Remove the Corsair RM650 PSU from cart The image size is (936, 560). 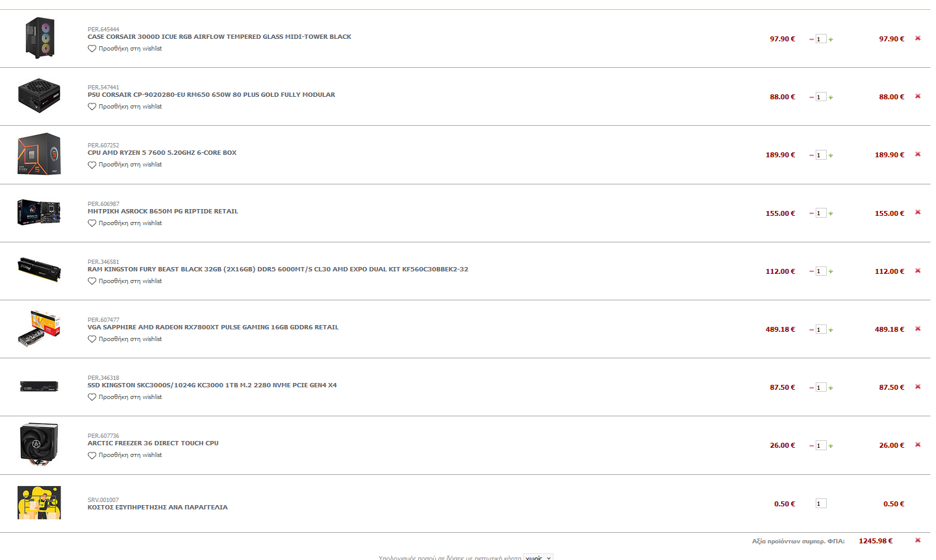coord(917,96)
